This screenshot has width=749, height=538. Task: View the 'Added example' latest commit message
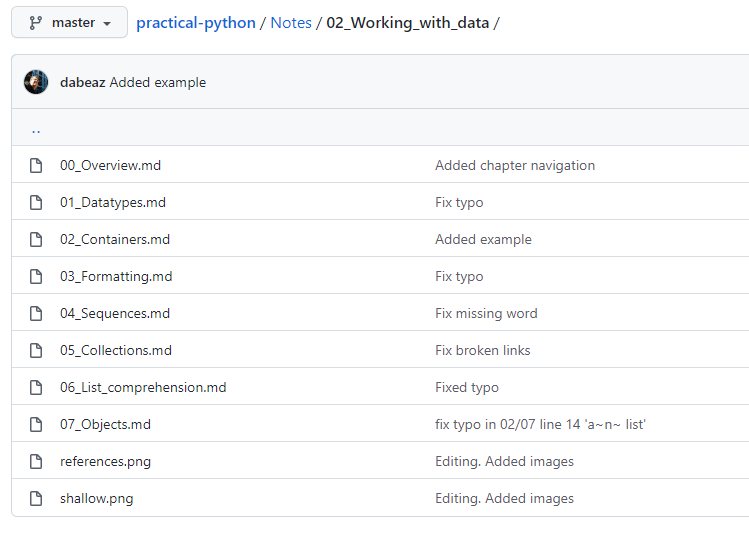[158, 82]
